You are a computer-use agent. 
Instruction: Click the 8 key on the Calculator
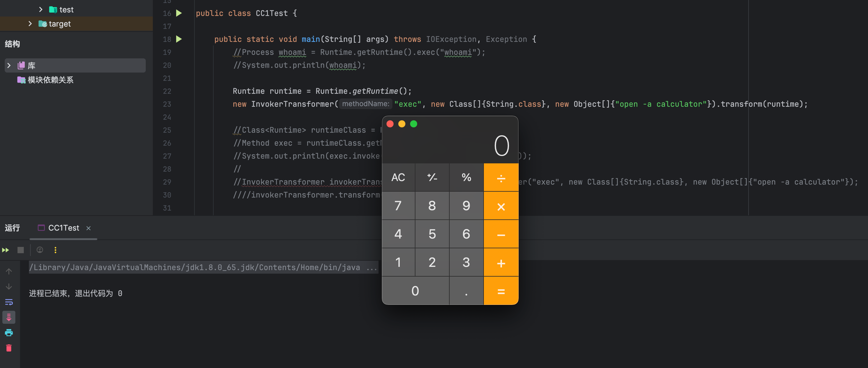pos(432,206)
